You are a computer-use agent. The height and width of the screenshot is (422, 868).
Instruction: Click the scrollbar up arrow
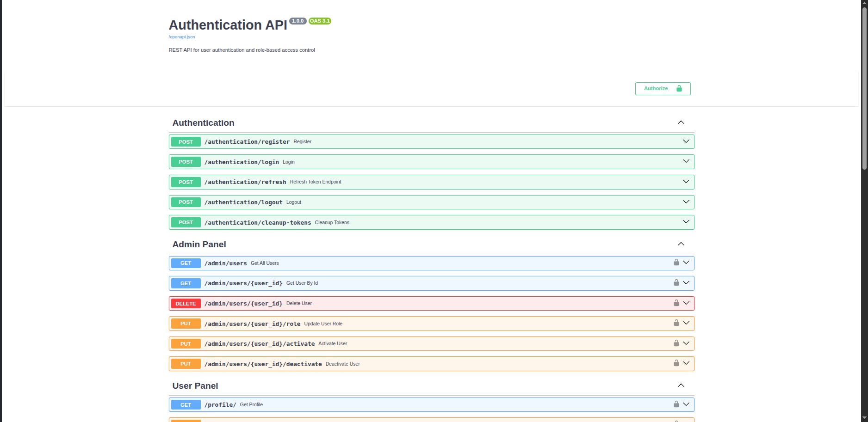[864, 3]
